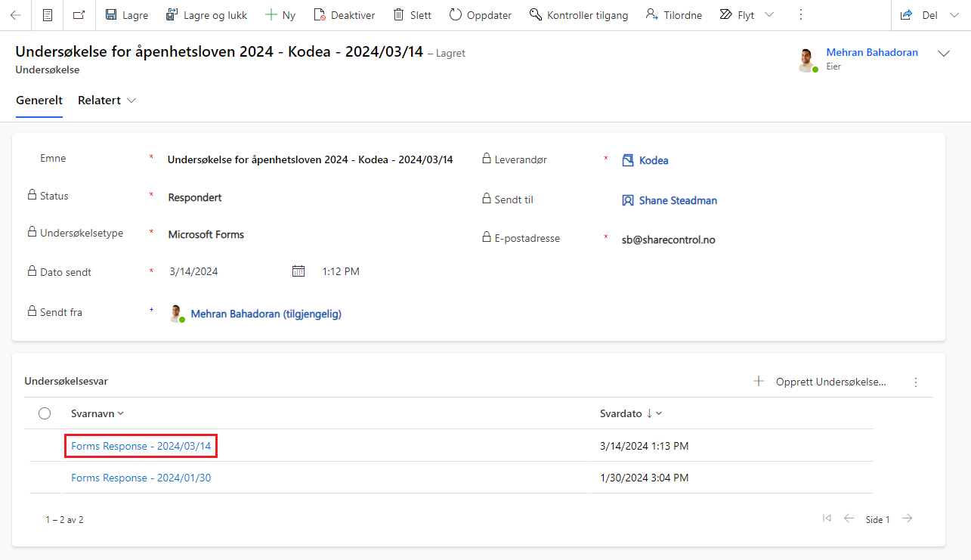This screenshot has width=971, height=560.
Task: Click the Status value Respondert
Action: 195,197
